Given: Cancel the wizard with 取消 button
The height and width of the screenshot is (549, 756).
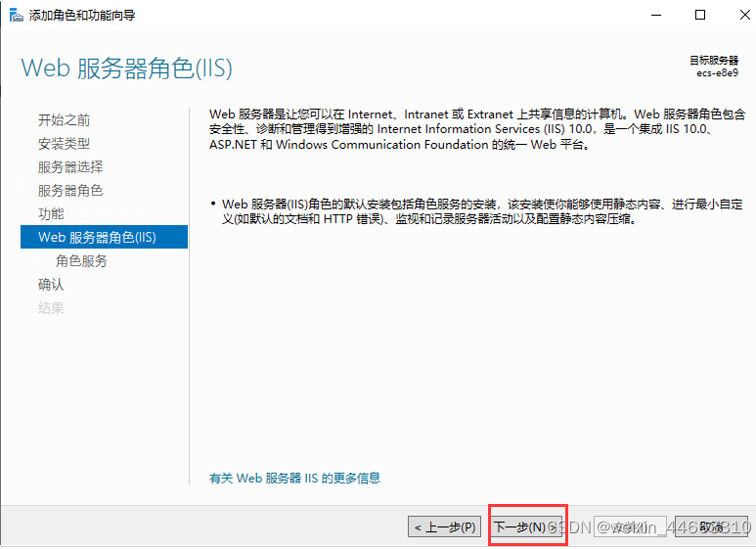Looking at the screenshot, I should pos(711,526).
